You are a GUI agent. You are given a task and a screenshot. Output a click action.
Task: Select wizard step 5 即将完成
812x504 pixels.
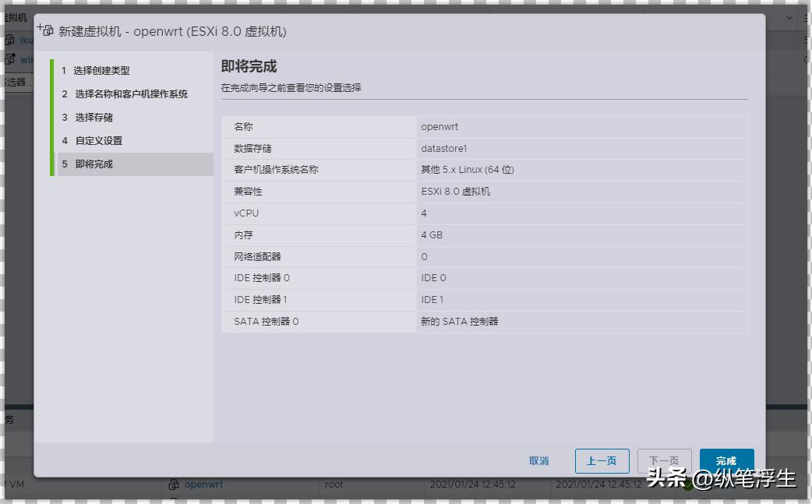(95, 164)
